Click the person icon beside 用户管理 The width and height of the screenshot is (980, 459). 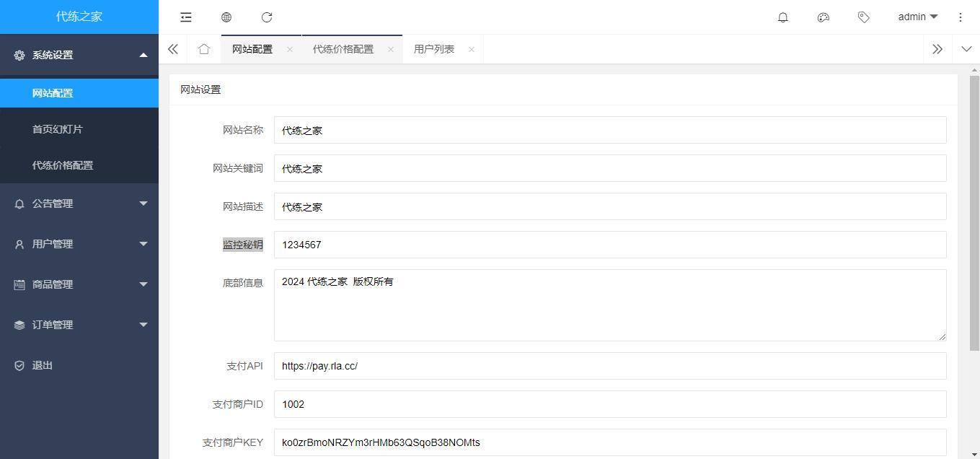pyautogui.click(x=19, y=244)
